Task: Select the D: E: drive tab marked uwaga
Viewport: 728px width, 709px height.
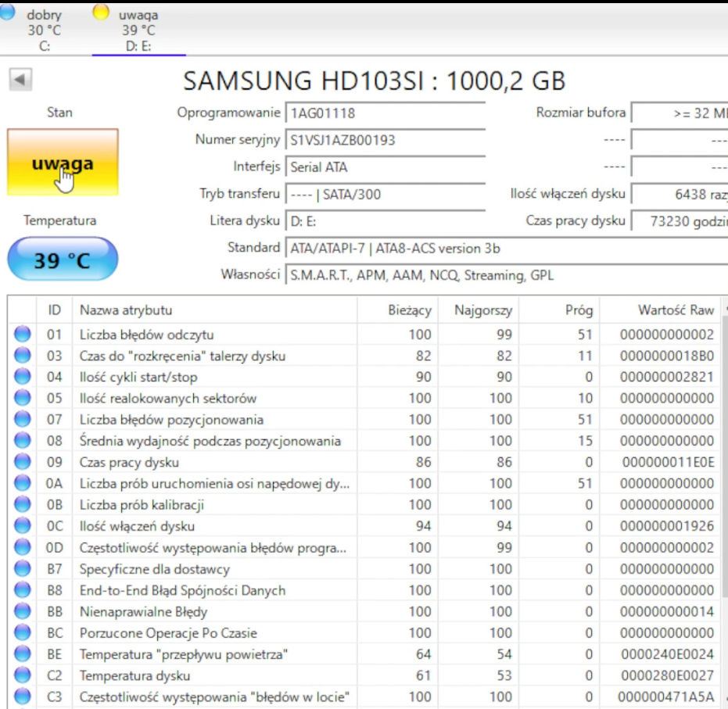Action: [138, 29]
